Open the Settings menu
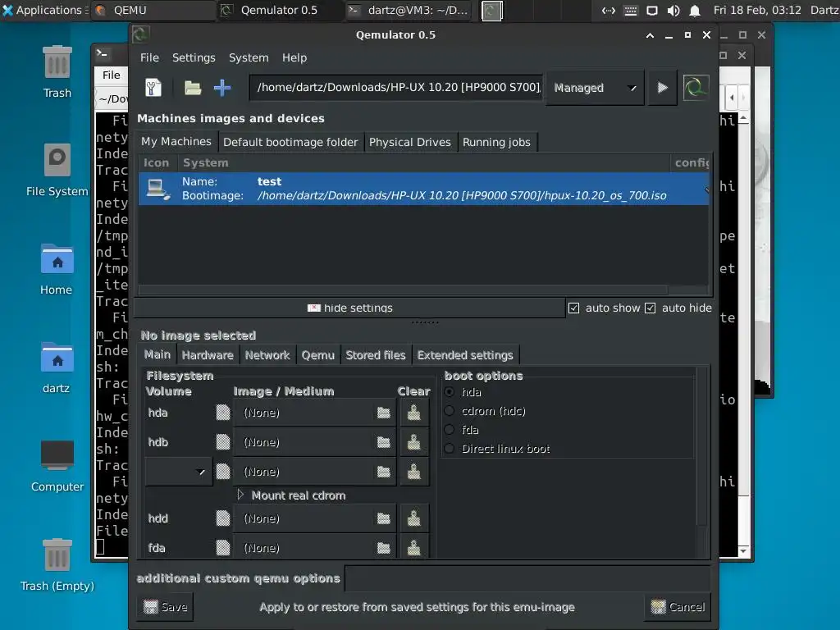 (x=194, y=57)
